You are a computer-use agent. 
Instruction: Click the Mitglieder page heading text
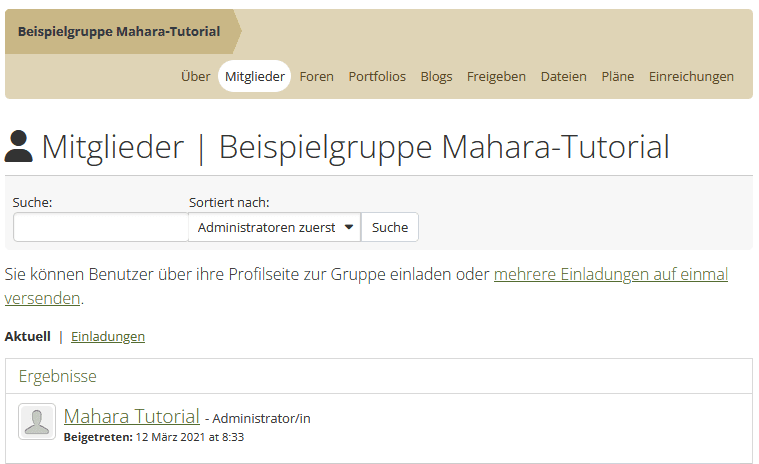(x=355, y=147)
